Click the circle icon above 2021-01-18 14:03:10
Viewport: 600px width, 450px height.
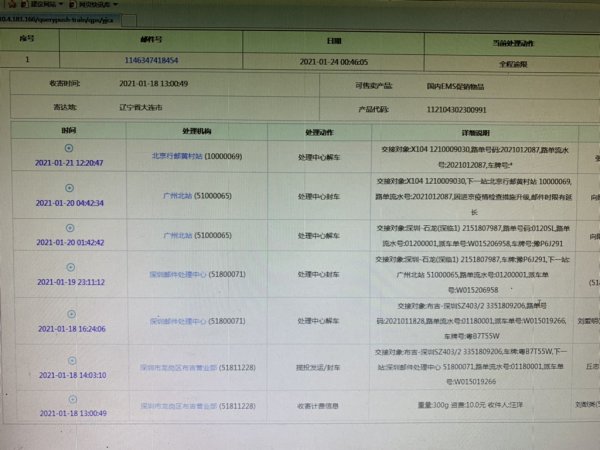[x=72, y=360]
